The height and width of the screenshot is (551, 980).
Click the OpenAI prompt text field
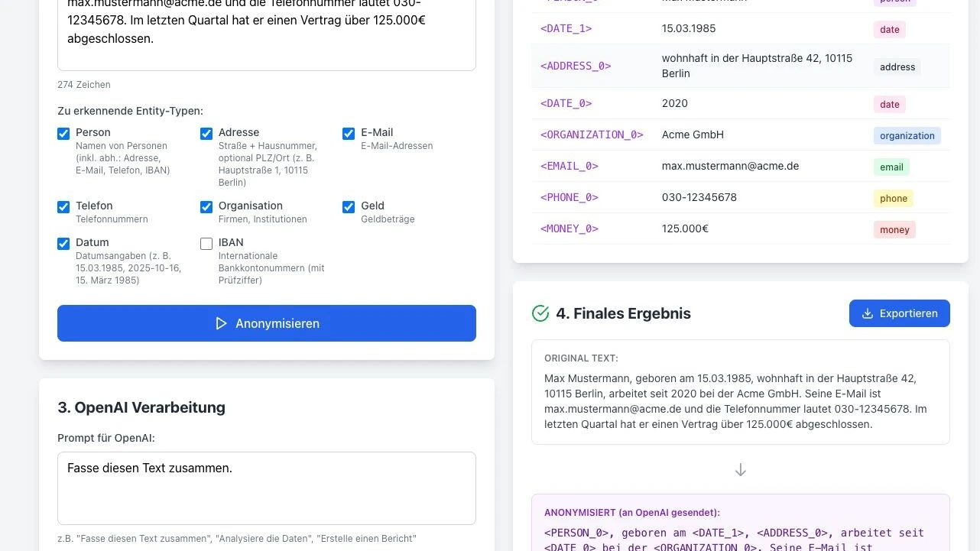tap(266, 488)
